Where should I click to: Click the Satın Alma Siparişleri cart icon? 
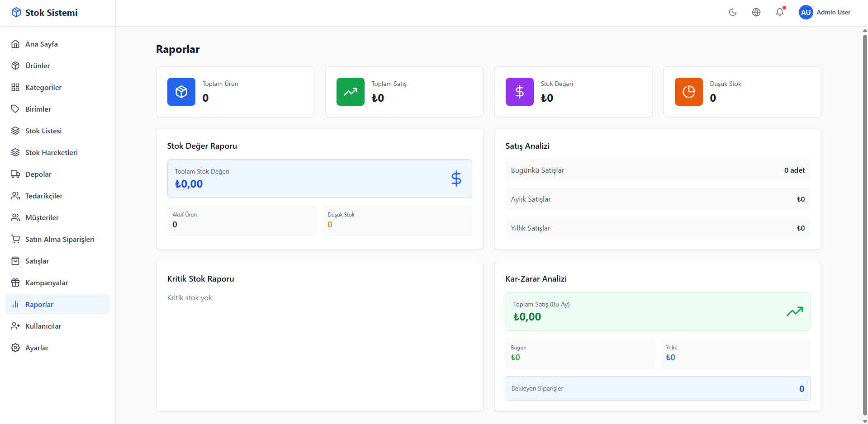click(x=15, y=239)
